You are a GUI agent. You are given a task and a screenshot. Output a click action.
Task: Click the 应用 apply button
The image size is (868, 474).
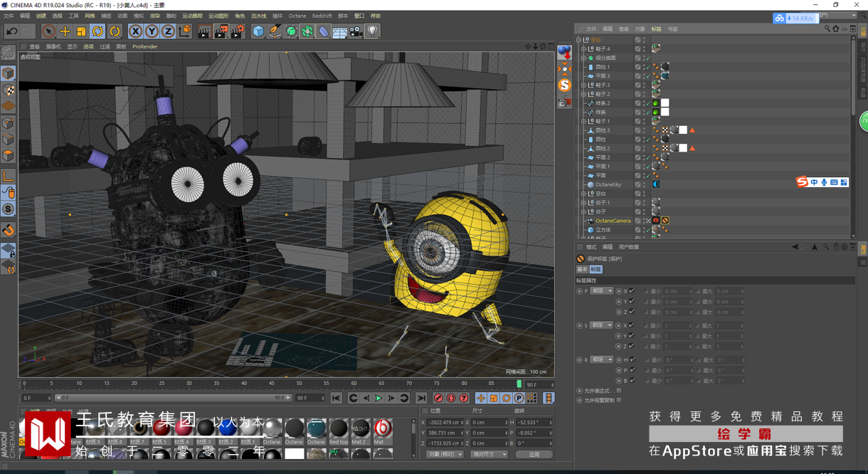[534, 454]
